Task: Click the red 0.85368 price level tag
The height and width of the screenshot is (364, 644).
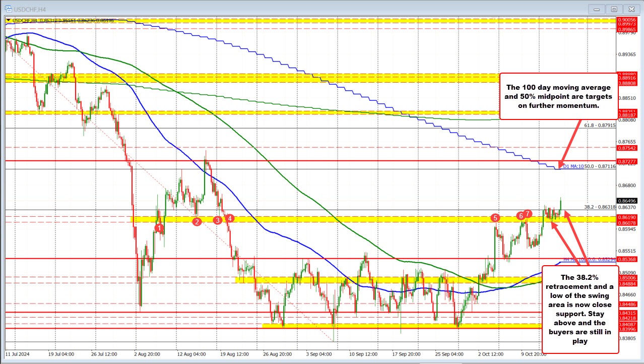Action: pyautogui.click(x=629, y=259)
